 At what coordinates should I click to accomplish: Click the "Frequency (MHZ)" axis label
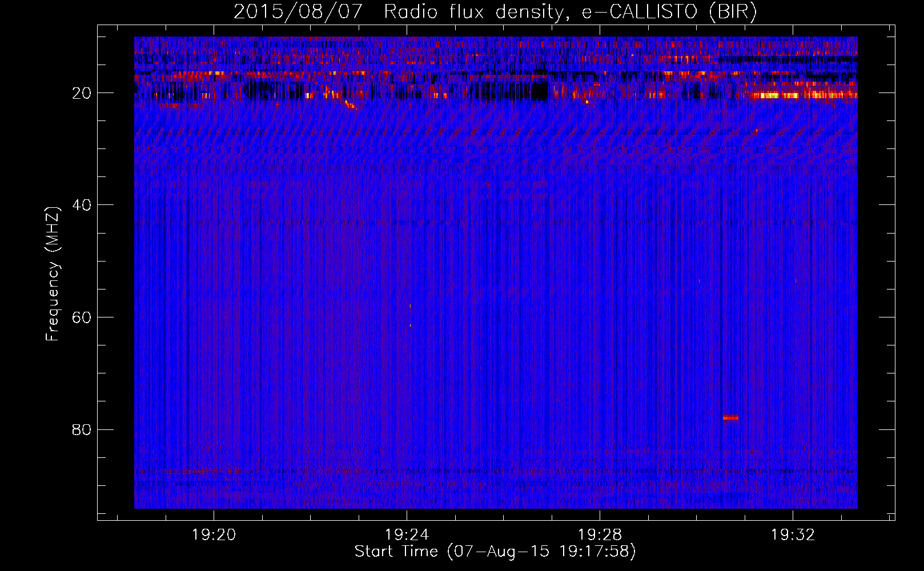pos(53,274)
